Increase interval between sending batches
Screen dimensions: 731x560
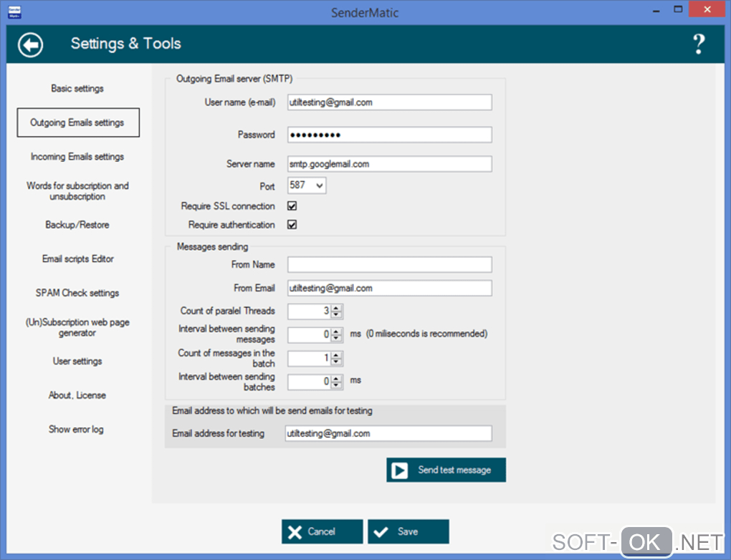[x=336, y=378]
